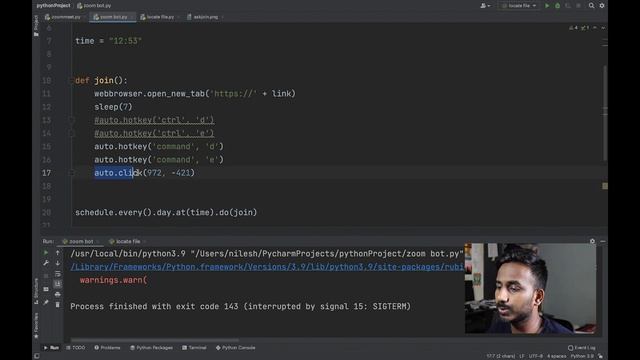
Task: Click the yellow warning marker on editor scrollbar
Action: tap(605, 186)
